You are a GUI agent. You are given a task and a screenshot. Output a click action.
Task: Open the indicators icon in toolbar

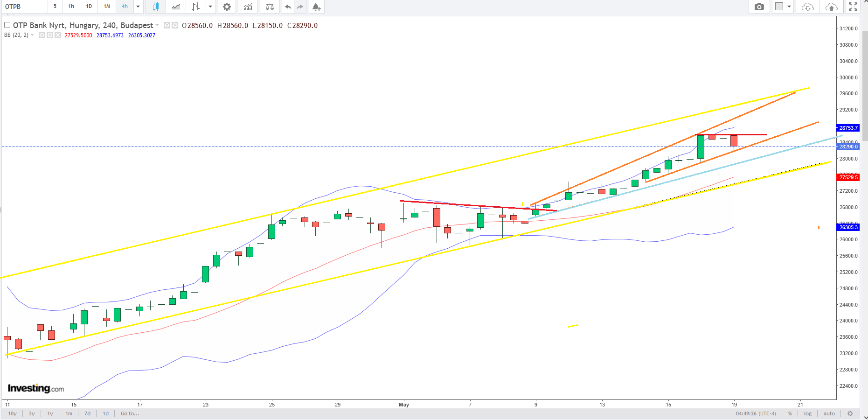coord(248,7)
